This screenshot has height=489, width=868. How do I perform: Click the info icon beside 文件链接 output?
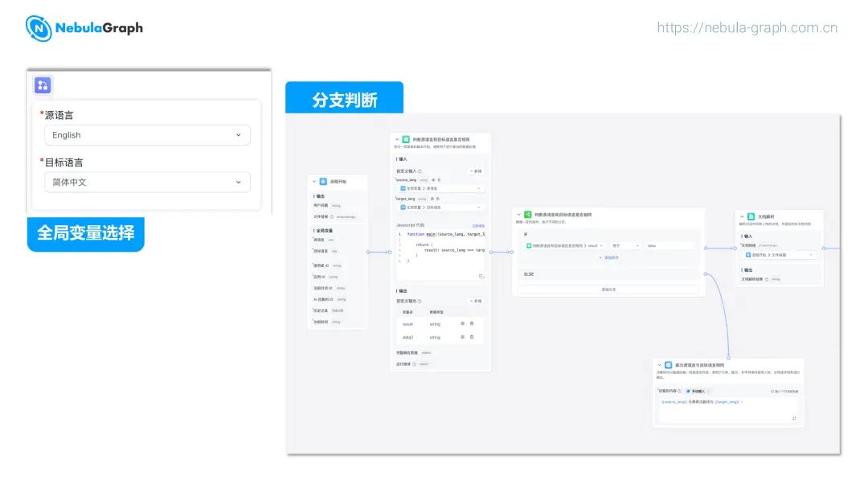332,216
